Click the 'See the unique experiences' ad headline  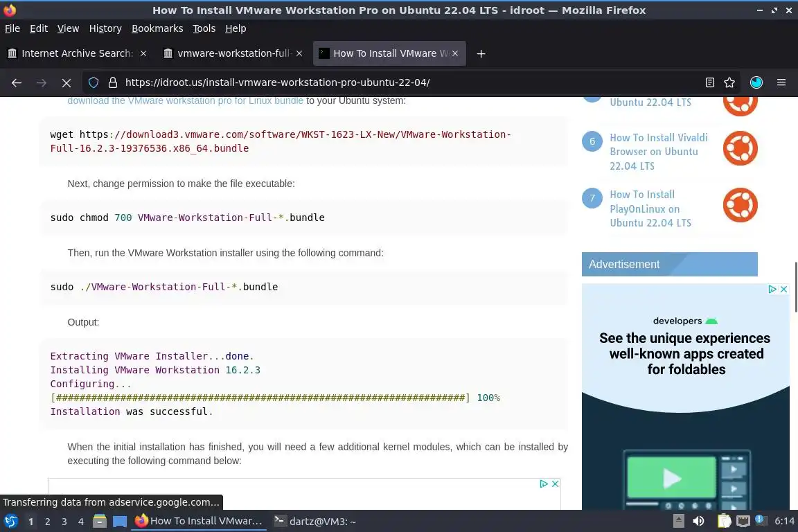[x=686, y=354]
